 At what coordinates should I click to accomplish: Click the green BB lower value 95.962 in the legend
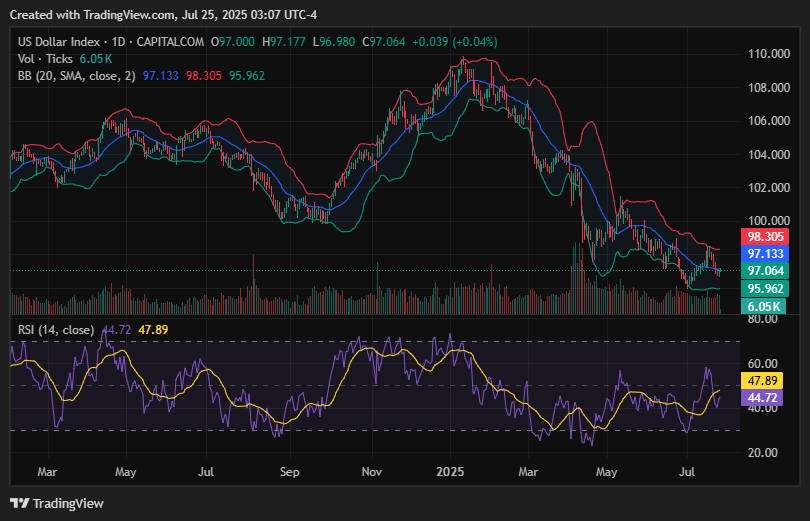pos(246,76)
